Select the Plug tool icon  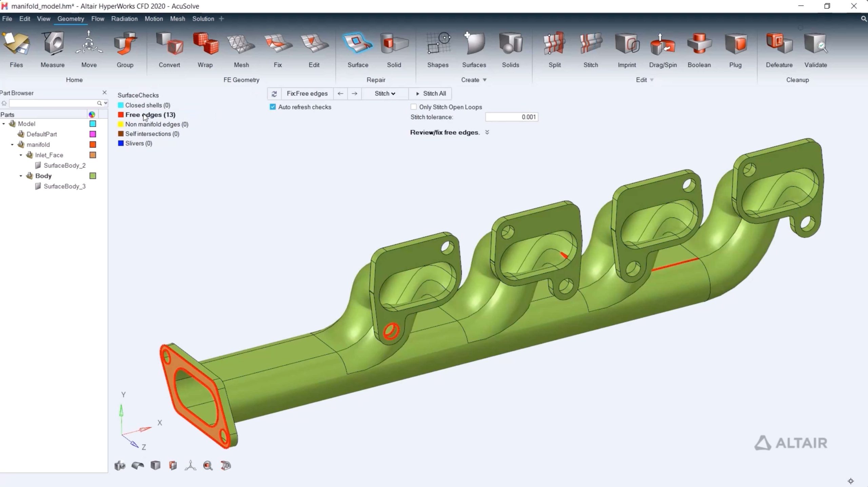pyautogui.click(x=735, y=44)
